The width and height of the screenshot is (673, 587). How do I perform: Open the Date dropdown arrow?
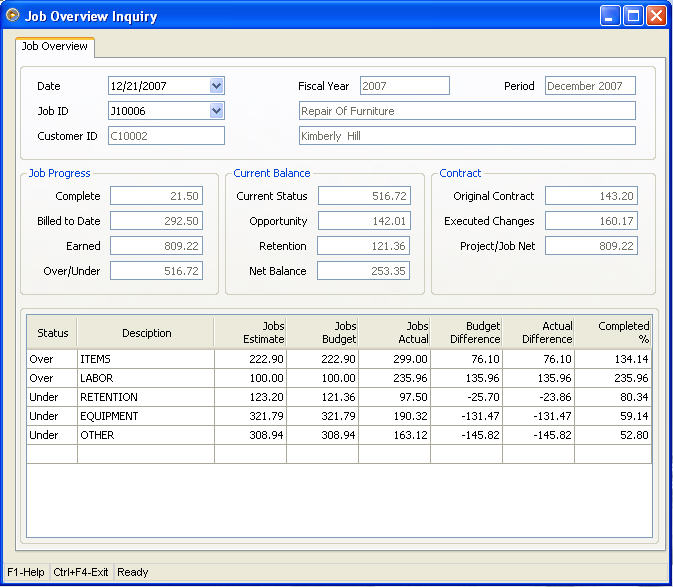(217, 86)
